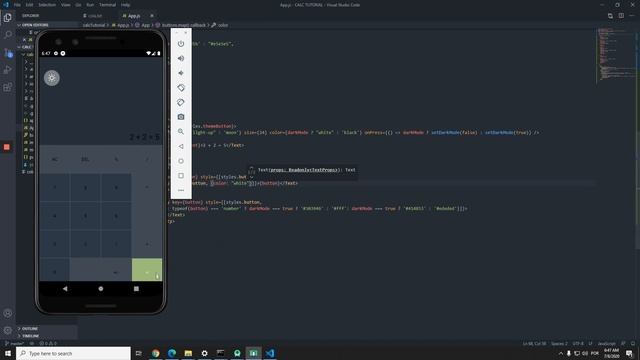This screenshot has width=640, height=360.
Task: Open emulator extended controls (three dots)
Action: pos(181,190)
